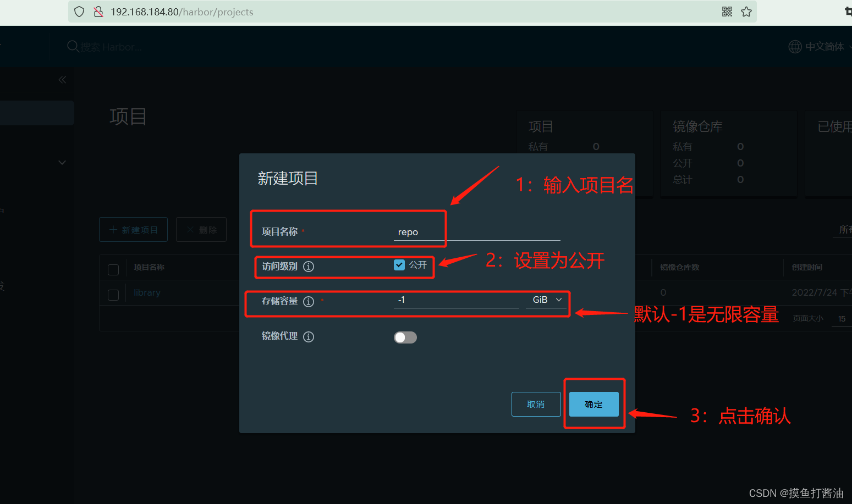Collapse sidebar with double chevron icon

[62, 80]
